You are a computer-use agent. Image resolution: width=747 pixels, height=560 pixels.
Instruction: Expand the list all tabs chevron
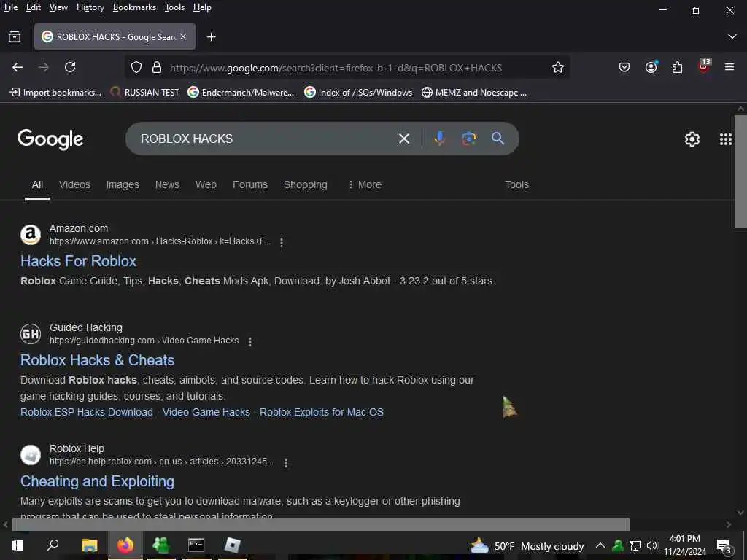(732, 36)
